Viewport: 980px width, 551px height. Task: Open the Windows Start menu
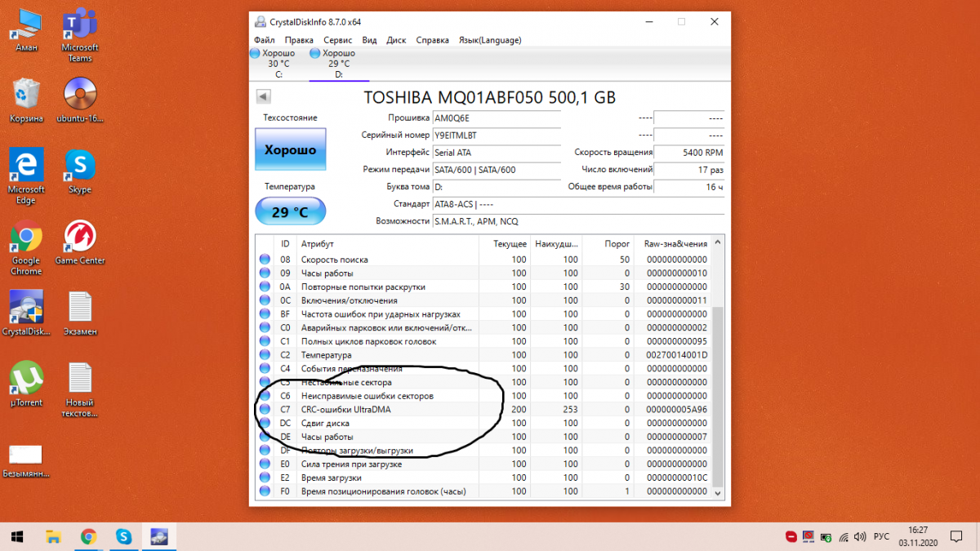pyautogui.click(x=17, y=536)
